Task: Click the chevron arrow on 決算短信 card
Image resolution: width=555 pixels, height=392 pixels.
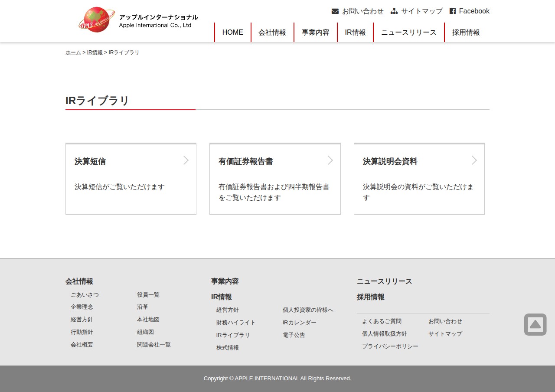Action: [186, 160]
